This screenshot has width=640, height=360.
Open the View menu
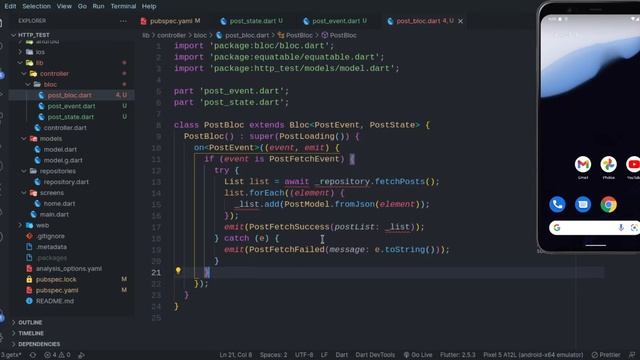coord(64,6)
